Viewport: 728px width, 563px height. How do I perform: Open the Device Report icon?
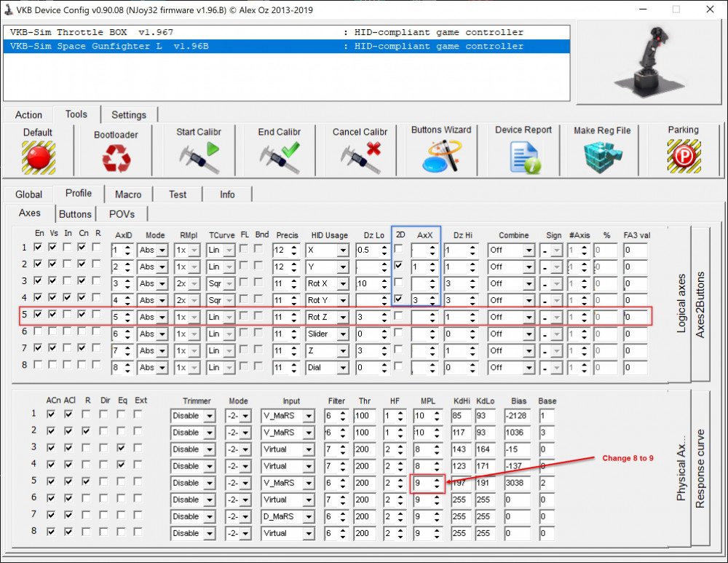click(523, 157)
